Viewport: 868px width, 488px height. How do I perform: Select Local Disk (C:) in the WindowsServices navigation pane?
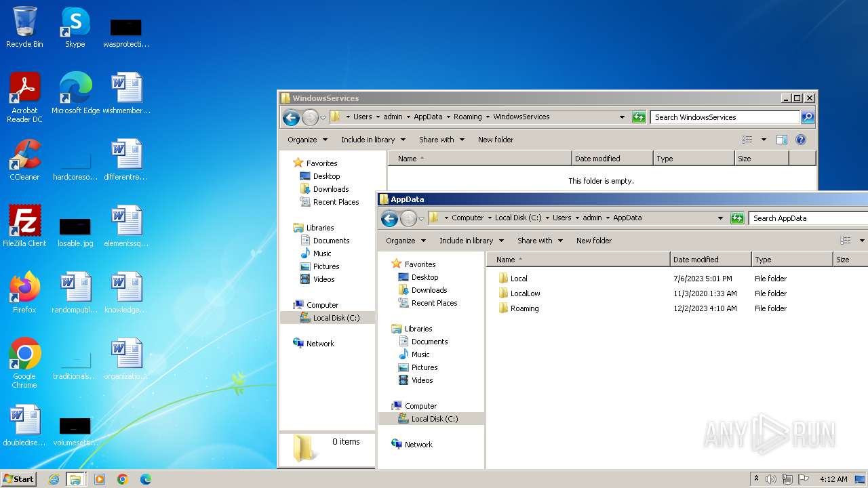point(336,318)
